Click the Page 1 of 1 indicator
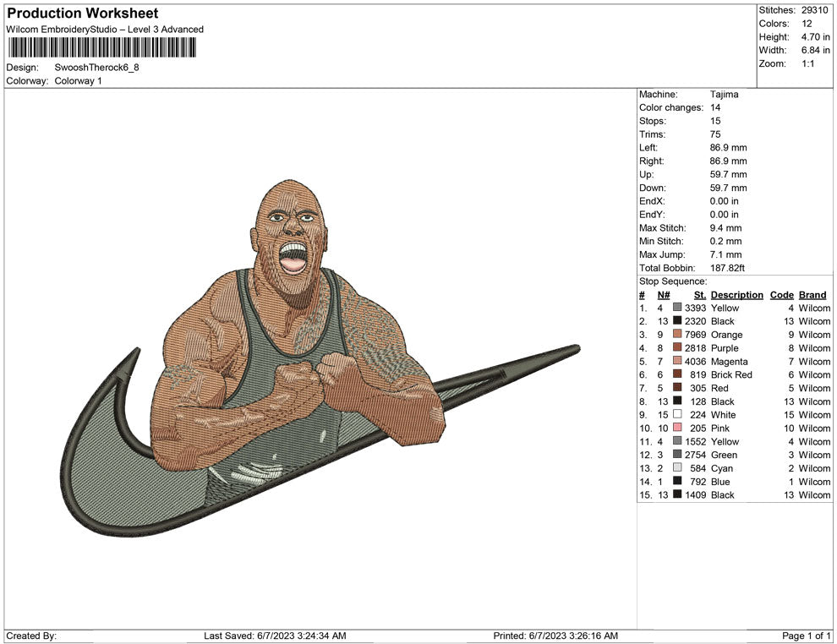The height and width of the screenshot is (644, 837). pos(806,636)
